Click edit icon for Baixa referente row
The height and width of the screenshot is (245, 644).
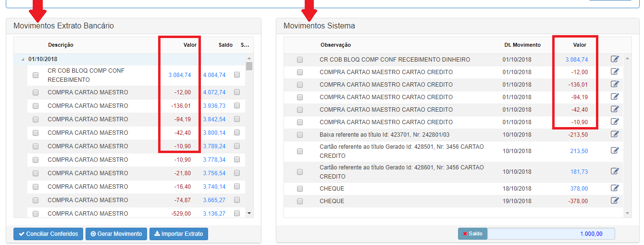click(x=615, y=134)
